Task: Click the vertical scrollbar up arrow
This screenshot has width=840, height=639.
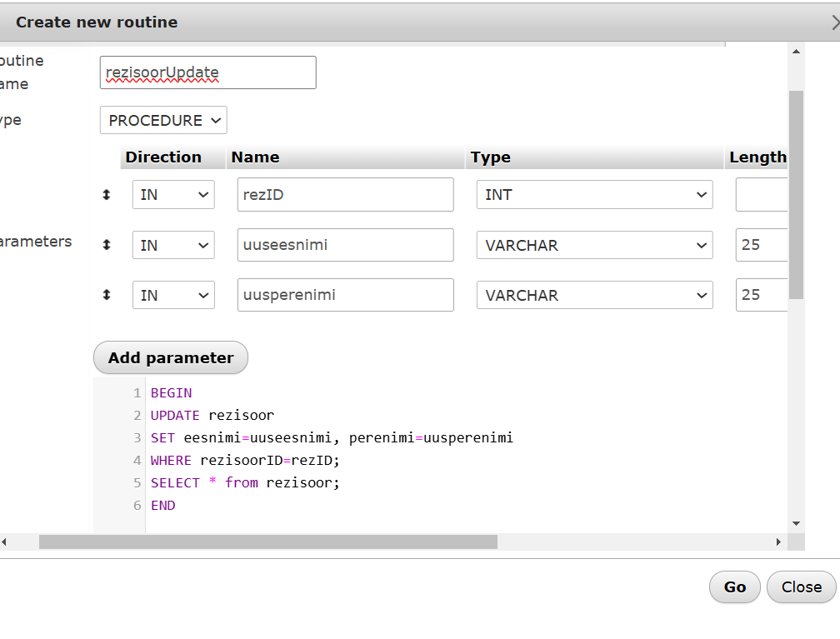Action: (x=796, y=52)
